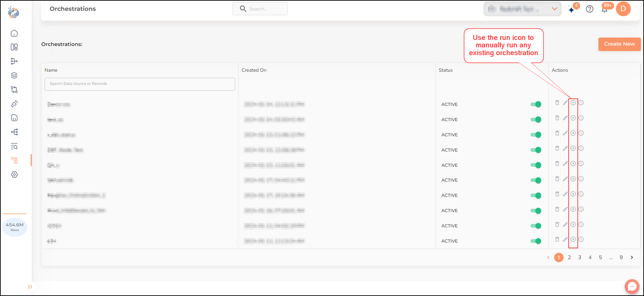Screen dimensions: 644x296
Task: Click the Actions column header
Action: pos(560,70)
